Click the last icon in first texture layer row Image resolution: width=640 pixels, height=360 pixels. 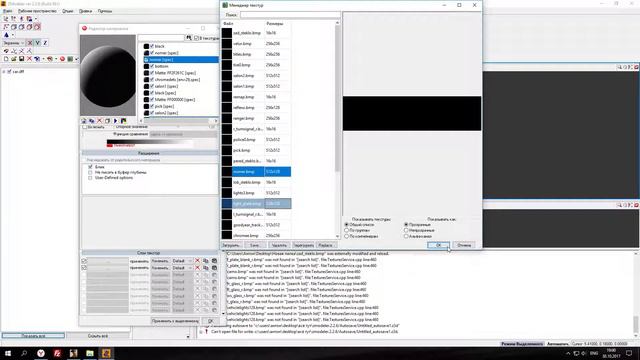click(214, 261)
